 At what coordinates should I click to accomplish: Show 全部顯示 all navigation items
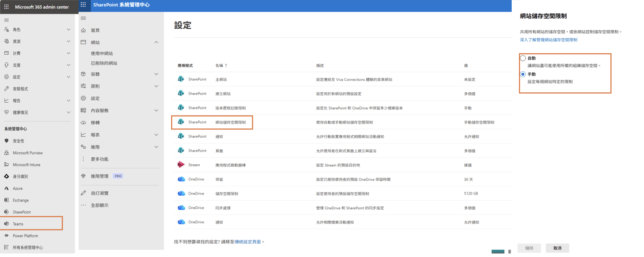100,205
